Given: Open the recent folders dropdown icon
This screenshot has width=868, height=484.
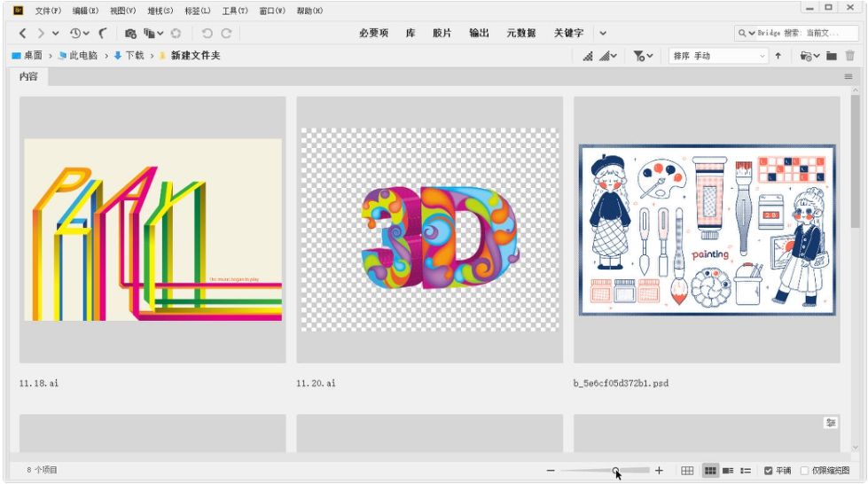Looking at the screenshot, I should [809, 56].
